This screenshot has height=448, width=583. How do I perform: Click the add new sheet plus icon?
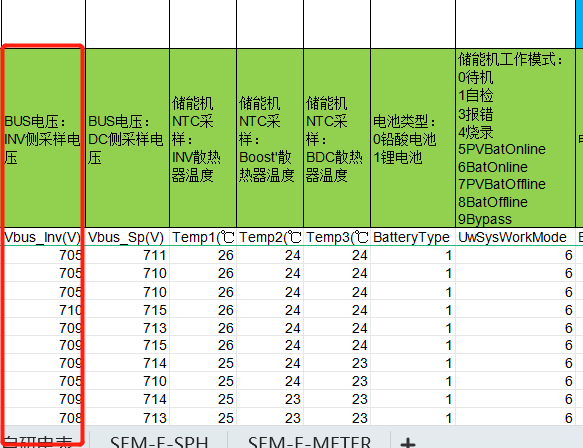(x=408, y=442)
